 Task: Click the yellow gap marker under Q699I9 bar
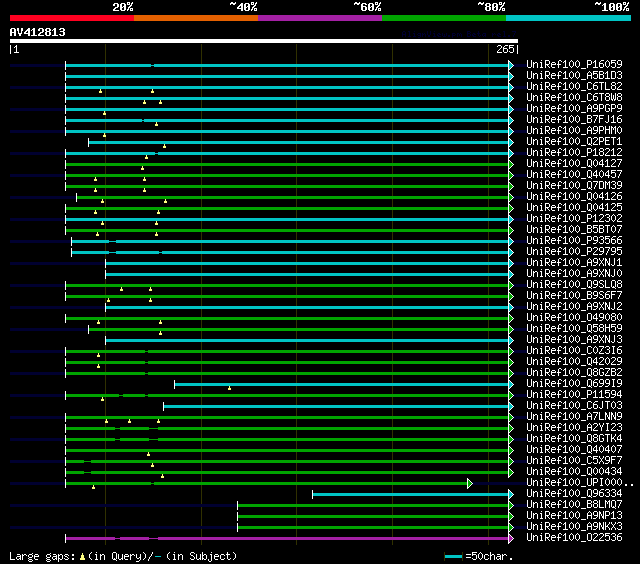pyautogui.click(x=229, y=388)
